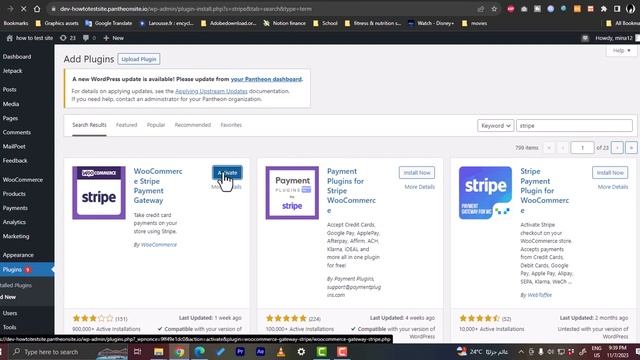Open More Details for Payment Plugins for Stripe

click(419, 187)
